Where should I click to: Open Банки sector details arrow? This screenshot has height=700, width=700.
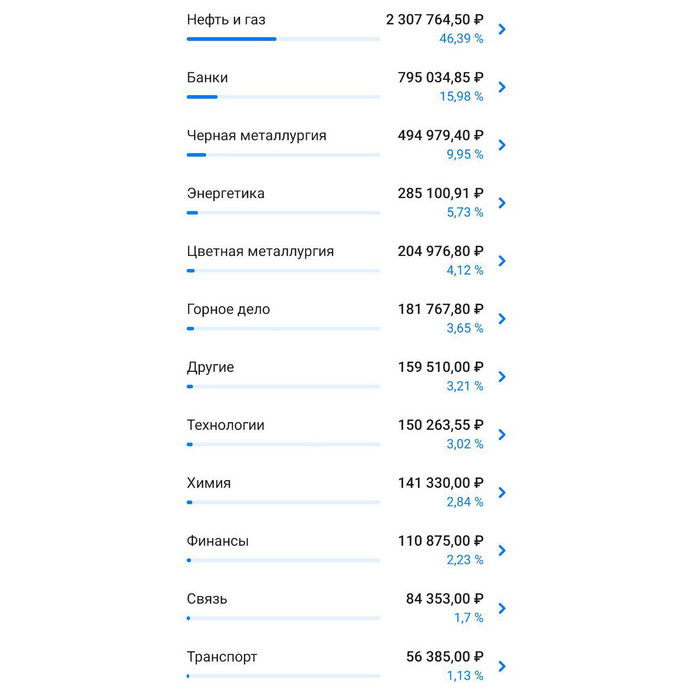pyautogui.click(x=502, y=87)
